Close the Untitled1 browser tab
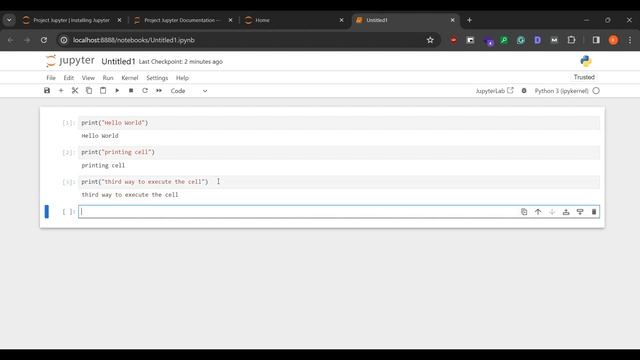This screenshot has width=640, height=360. 452,20
